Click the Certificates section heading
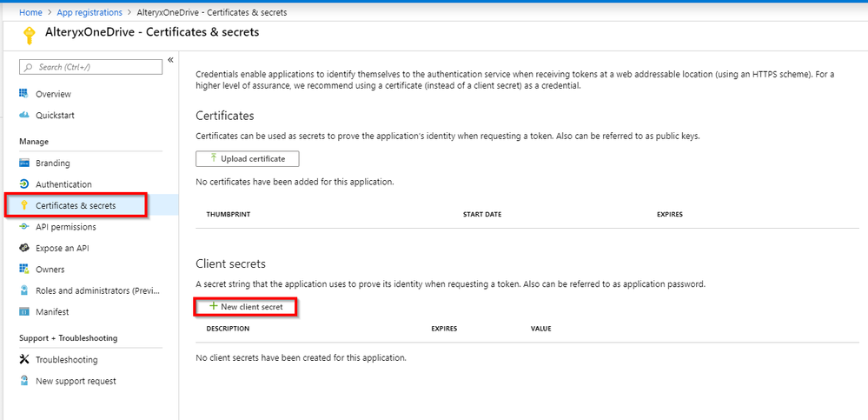 pos(225,116)
